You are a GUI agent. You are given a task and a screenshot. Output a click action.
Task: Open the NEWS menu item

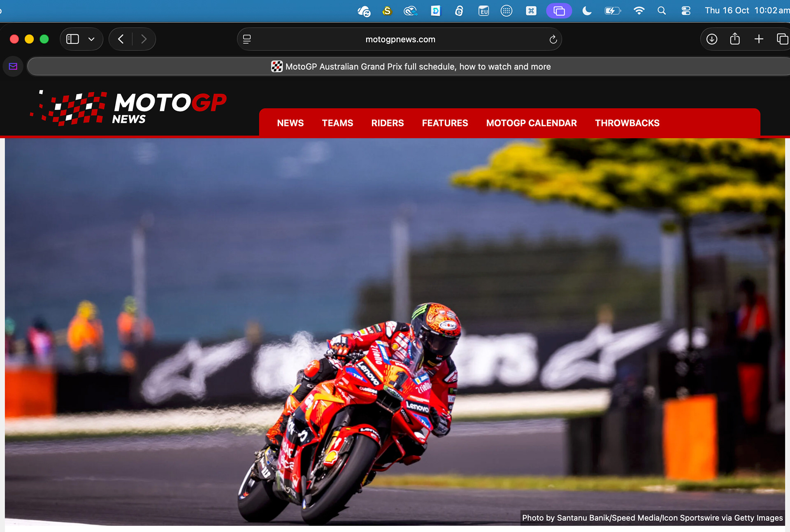click(290, 123)
